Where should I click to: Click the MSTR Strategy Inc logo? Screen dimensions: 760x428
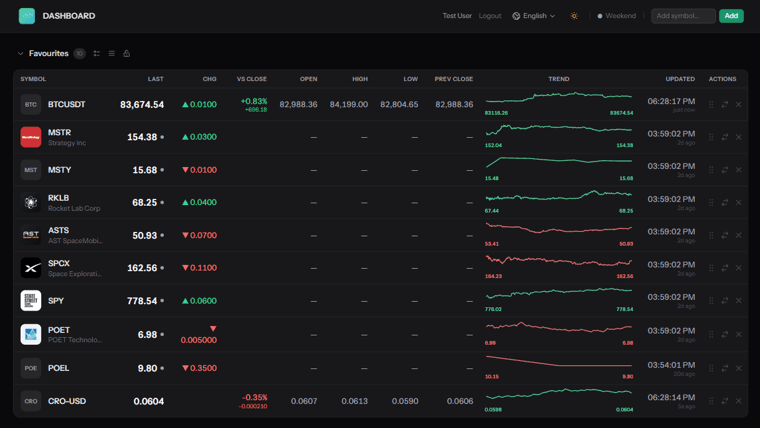[x=31, y=137]
